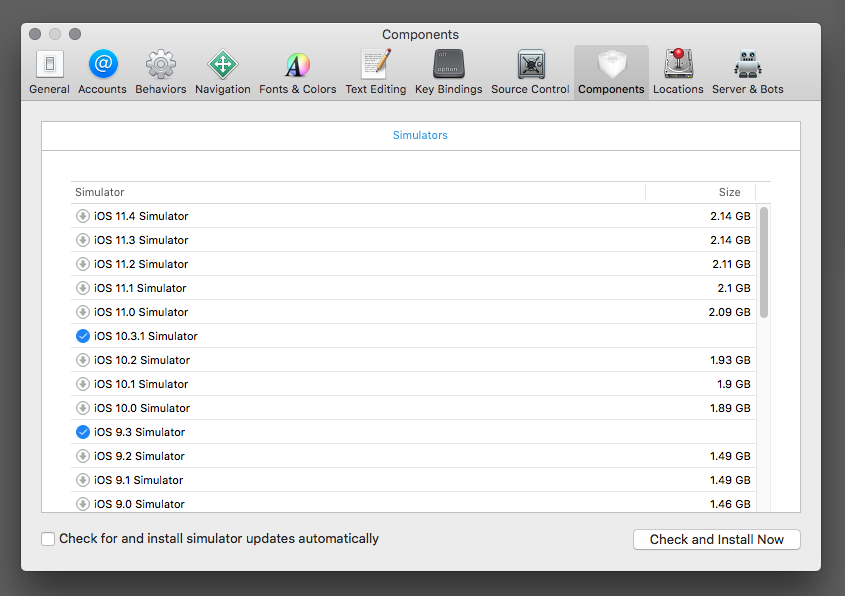Click installed checkmark for iOS 10.3.1 Simulator
This screenshot has width=845, height=596.
(82, 336)
